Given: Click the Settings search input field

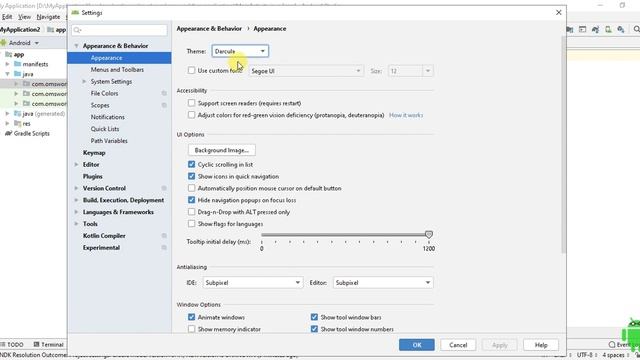Looking at the screenshot, I should [x=120, y=30].
